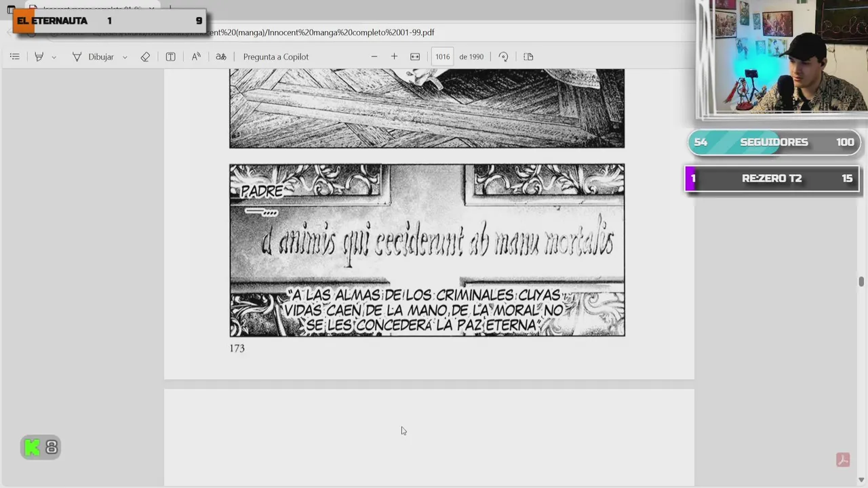
Task: Click the Latin inscription manga panel
Action: [427, 250]
